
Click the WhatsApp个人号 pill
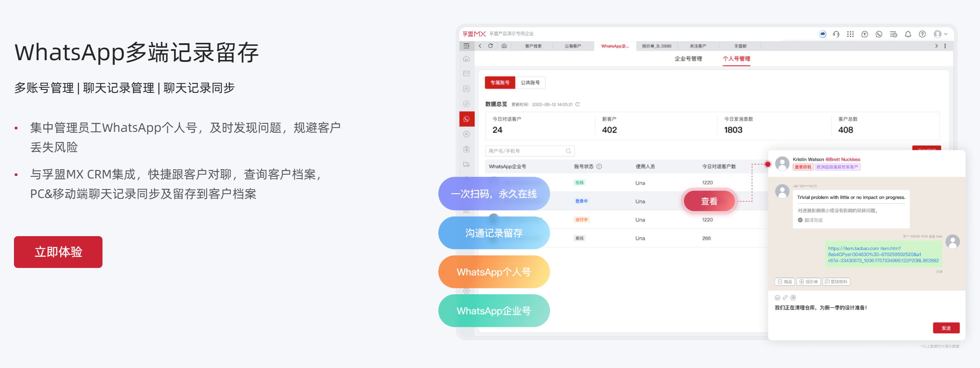(x=494, y=272)
